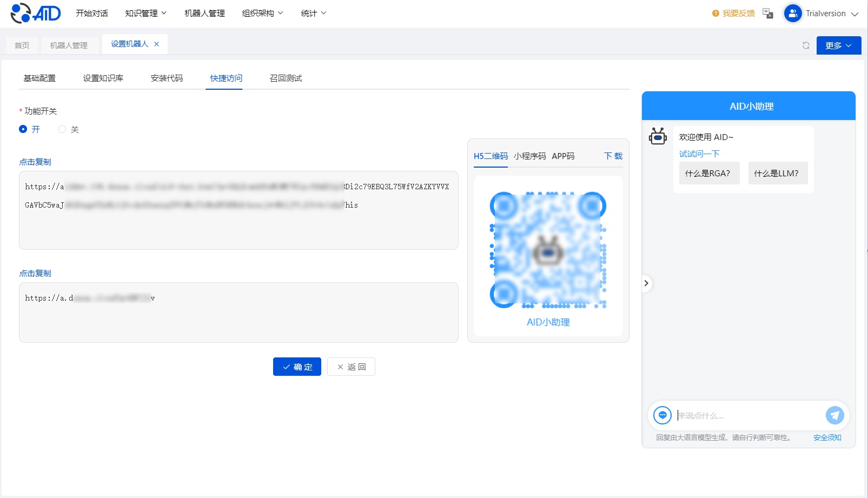Switch to the 首页 page tab
This screenshot has height=498, width=868.
[x=22, y=45]
